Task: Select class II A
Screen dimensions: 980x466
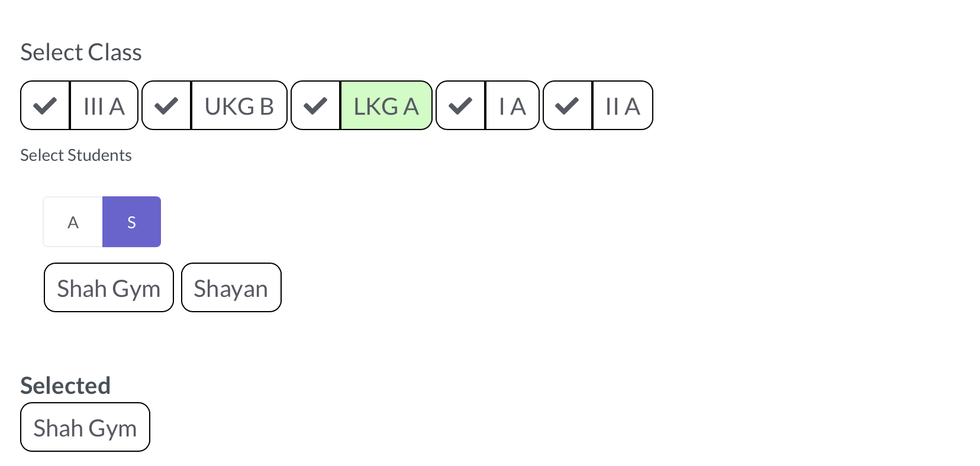Action: 623,106
